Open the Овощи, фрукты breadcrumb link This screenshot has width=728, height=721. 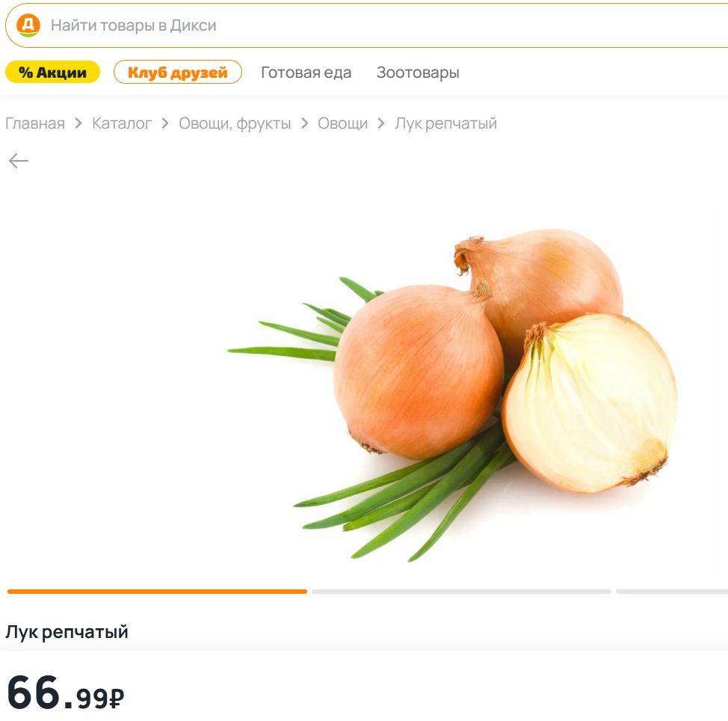point(235,123)
